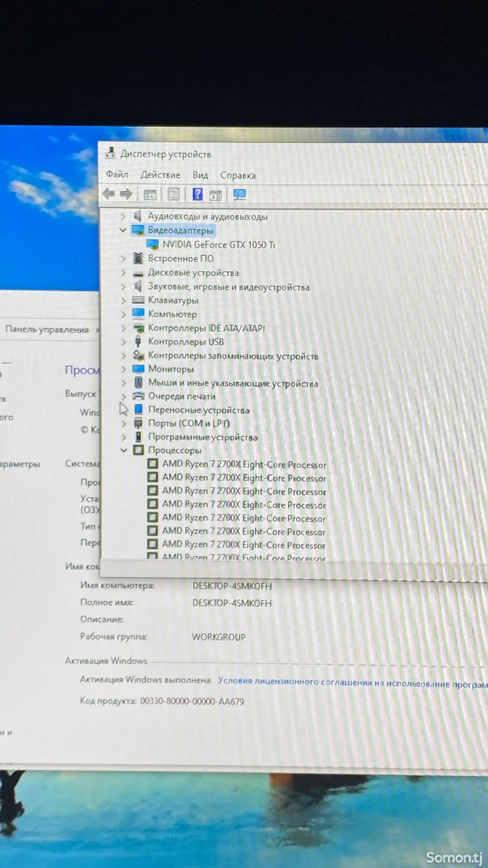This screenshot has height=868, width=488.
Task: Expand the Контроллеры USB chevron
Action: coord(123,342)
